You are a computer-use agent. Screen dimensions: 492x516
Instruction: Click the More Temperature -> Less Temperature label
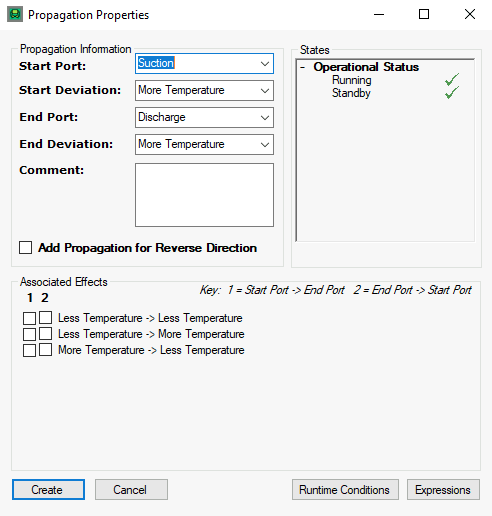151,350
